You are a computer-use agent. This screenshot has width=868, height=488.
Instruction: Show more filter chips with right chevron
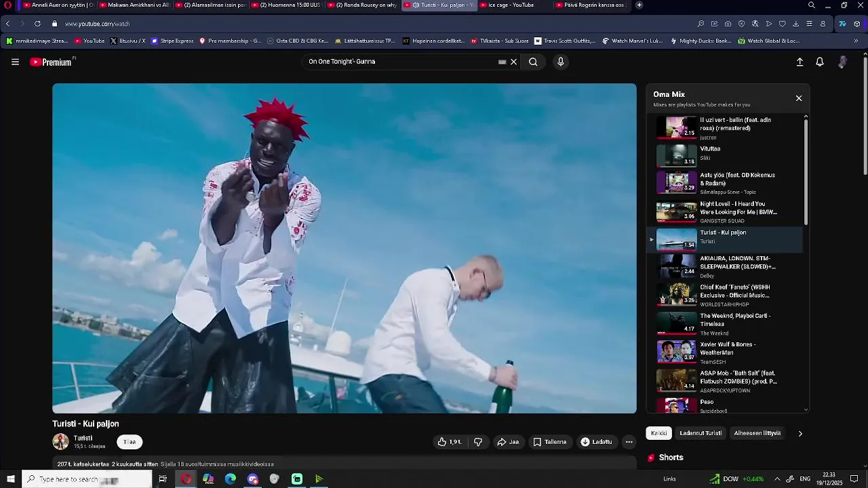click(800, 434)
